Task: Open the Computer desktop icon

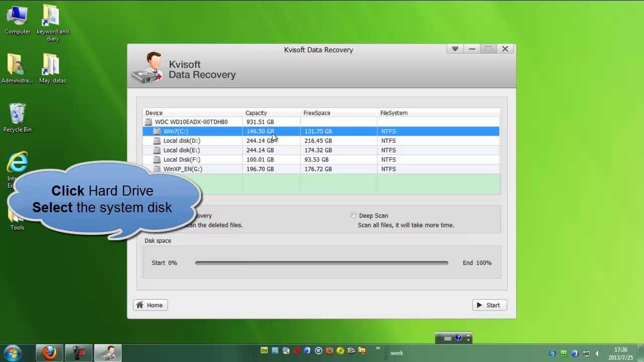Action: click(17, 20)
